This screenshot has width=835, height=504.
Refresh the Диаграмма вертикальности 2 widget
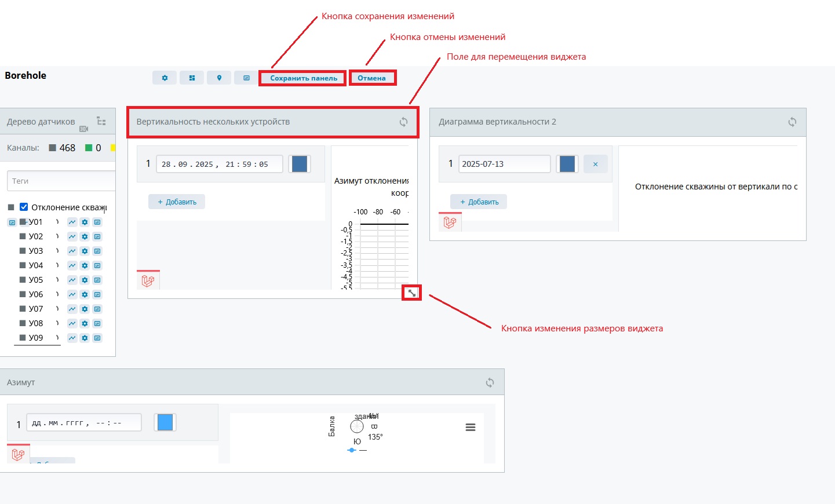click(x=792, y=122)
